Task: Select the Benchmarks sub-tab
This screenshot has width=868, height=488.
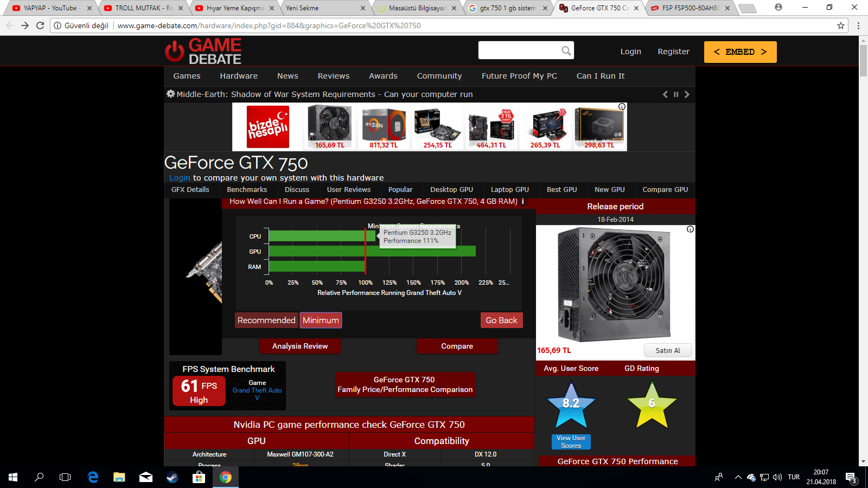Action: [247, 190]
